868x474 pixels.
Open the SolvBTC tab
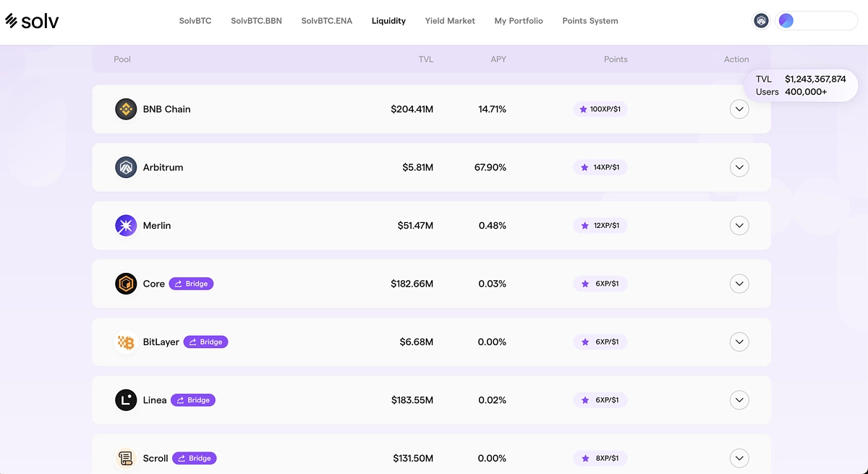(195, 21)
